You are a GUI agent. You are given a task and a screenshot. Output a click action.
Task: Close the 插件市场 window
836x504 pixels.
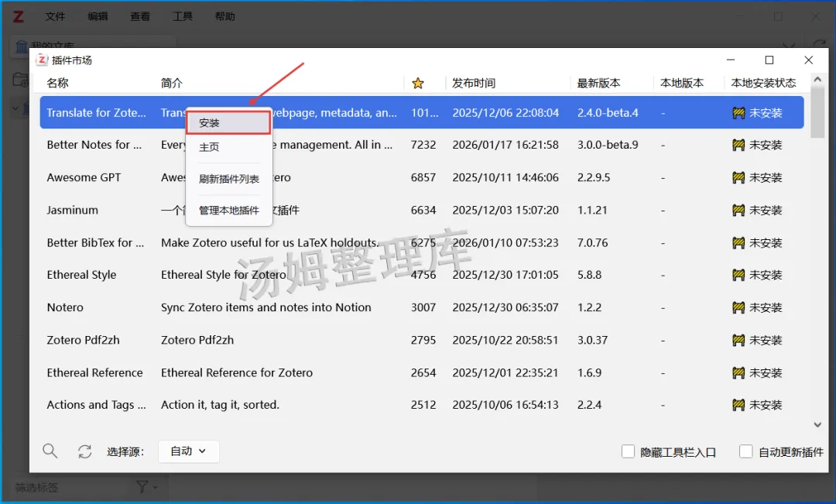(x=809, y=60)
